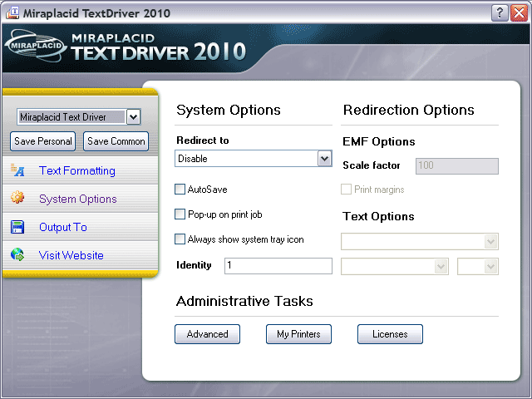Viewport: 532px width, 399px height.
Task: Click the Scale factor label
Action: pyautogui.click(x=372, y=165)
